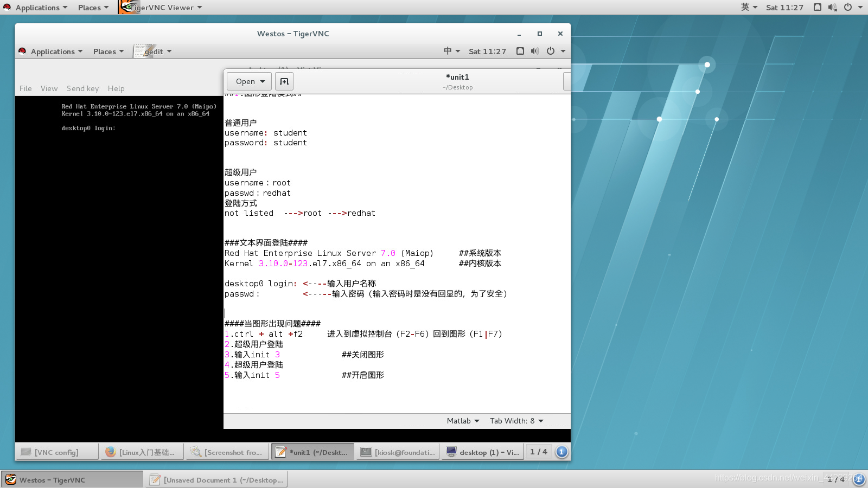Switch to Unsaved Document 1 taskbar entry
The height and width of the screenshot is (488, 868).
point(215,480)
